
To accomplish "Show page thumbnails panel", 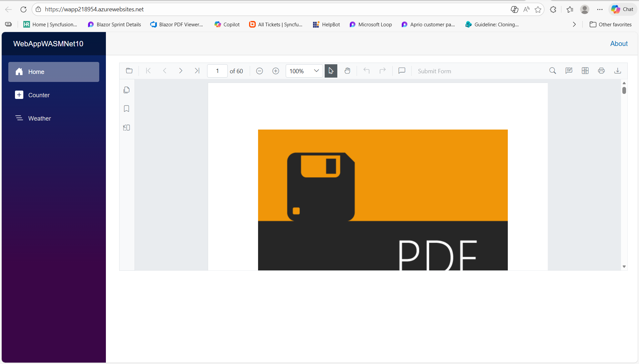I will [x=127, y=90].
